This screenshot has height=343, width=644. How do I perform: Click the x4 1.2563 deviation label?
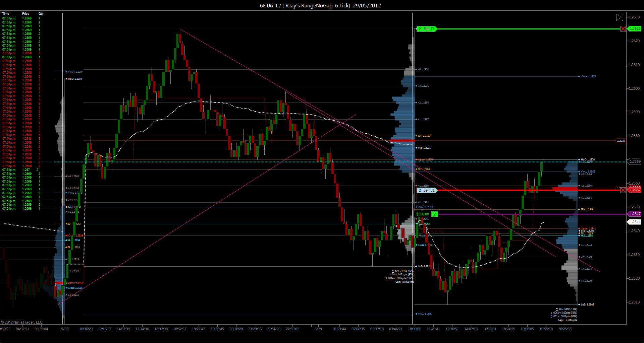point(72,177)
